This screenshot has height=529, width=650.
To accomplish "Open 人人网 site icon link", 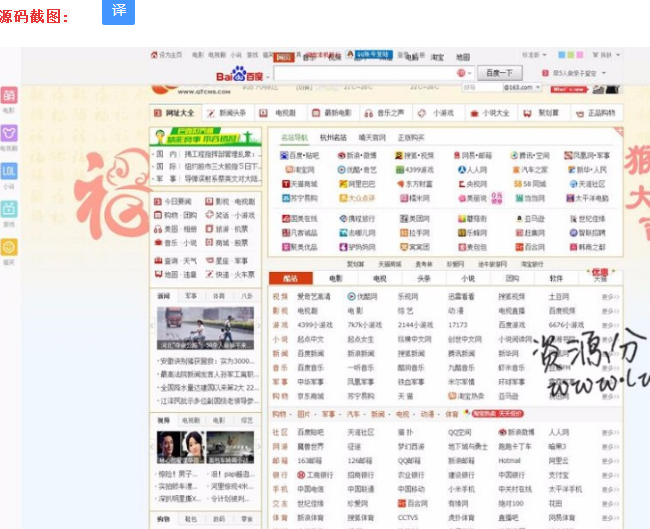I will point(472,170).
